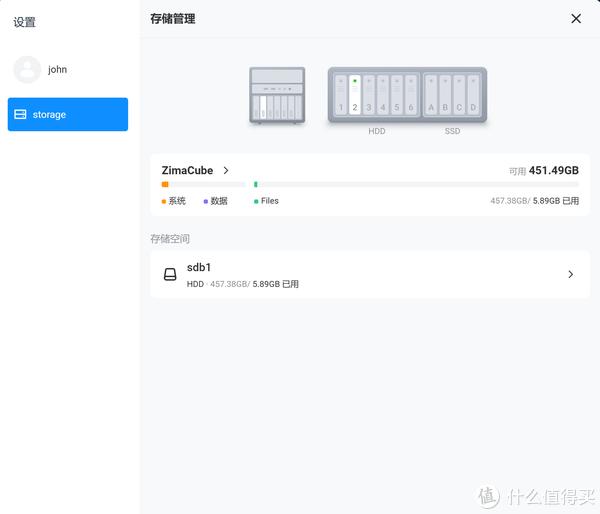Open the ZimaCube title link
Screen dimensions: 600x514
tap(187, 170)
